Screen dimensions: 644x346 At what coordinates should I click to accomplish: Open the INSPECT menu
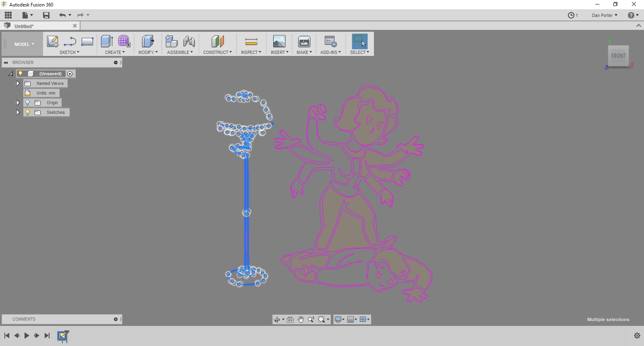coord(251,52)
